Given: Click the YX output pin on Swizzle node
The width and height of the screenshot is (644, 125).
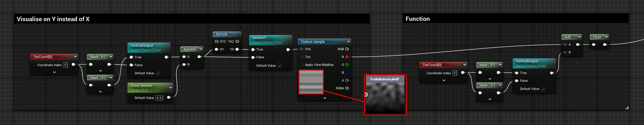Looking at the screenshot, I should click(x=237, y=49).
